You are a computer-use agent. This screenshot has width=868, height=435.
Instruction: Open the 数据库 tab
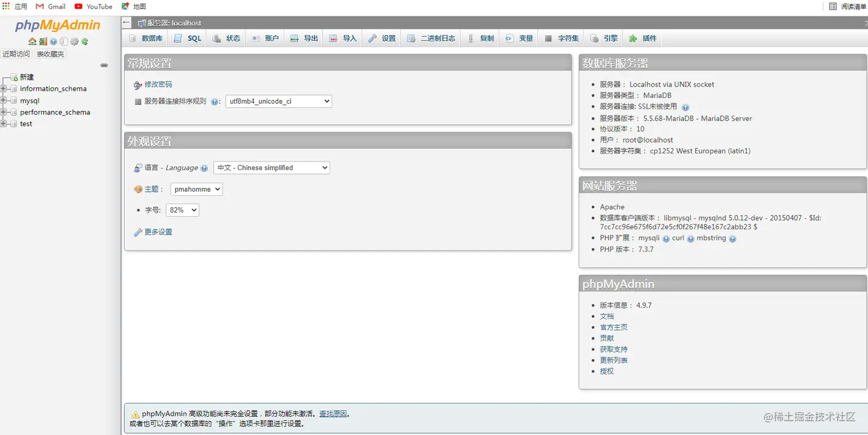tap(146, 39)
